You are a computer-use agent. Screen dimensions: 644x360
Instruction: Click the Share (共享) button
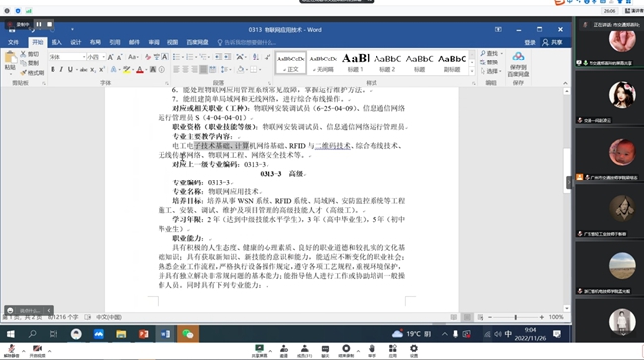(553, 42)
